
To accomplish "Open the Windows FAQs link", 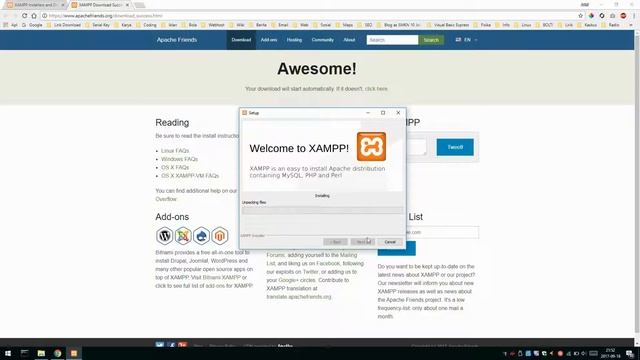I will click(179, 159).
